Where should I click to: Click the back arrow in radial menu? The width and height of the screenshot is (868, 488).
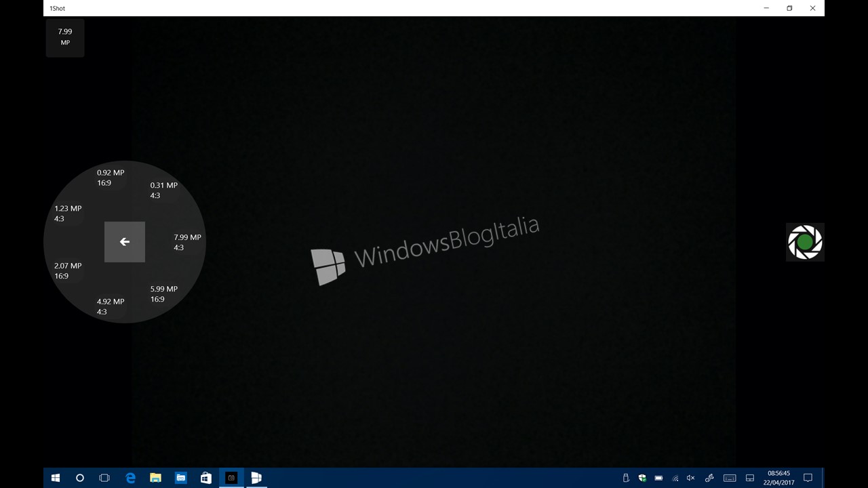tap(125, 242)
